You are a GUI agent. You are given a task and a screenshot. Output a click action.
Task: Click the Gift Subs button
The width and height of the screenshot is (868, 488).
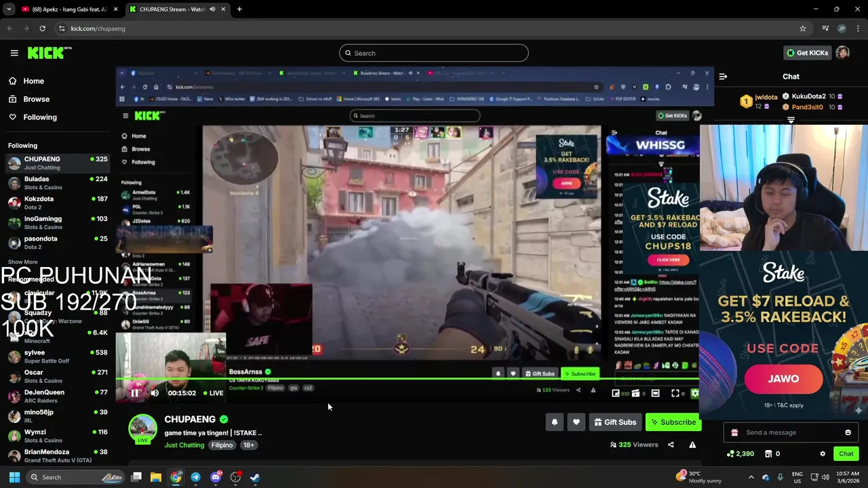615,422
